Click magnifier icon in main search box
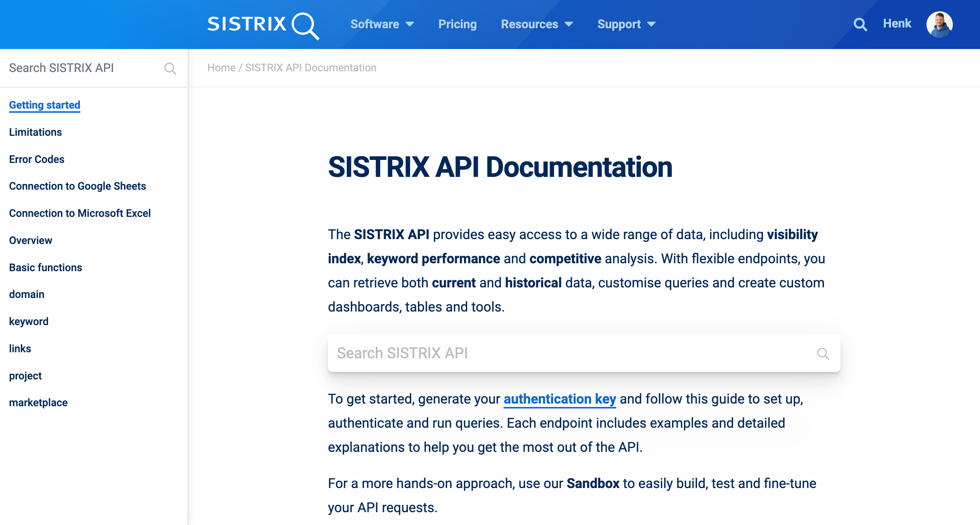Image resolution: width=980 pixels, height=525 pixels. point(822,353)
